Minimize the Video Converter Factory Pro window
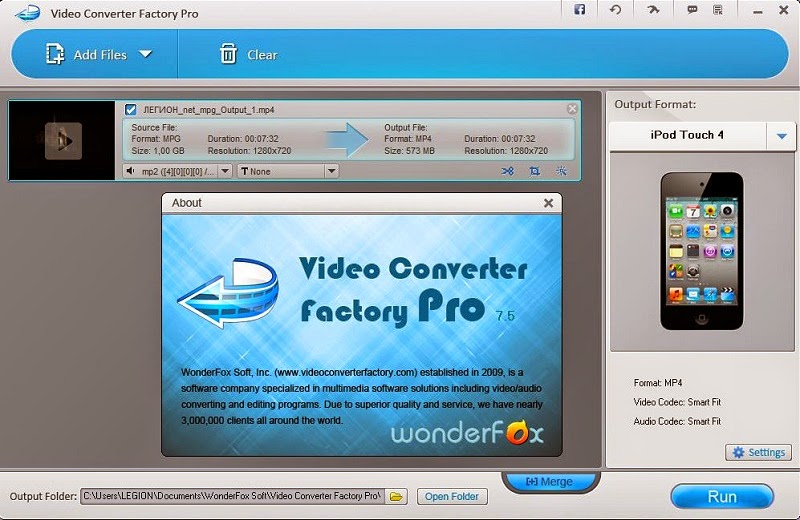 click(758, 11)
